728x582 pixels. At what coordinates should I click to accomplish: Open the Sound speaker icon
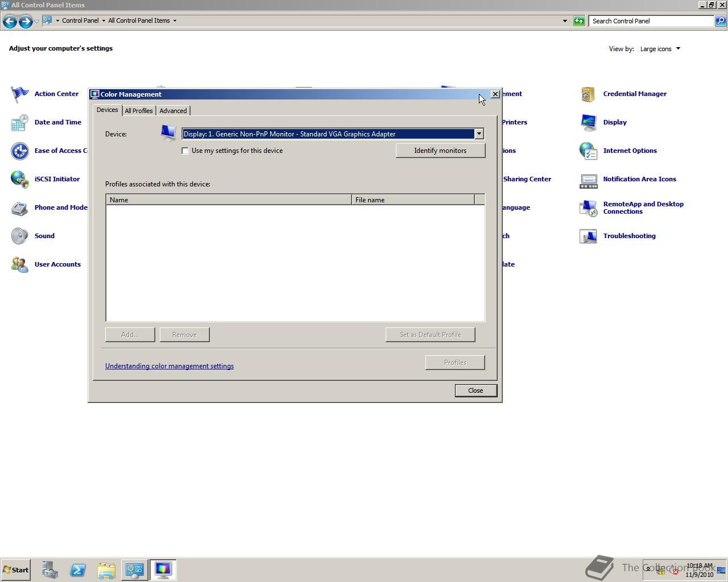coord(20,236)
